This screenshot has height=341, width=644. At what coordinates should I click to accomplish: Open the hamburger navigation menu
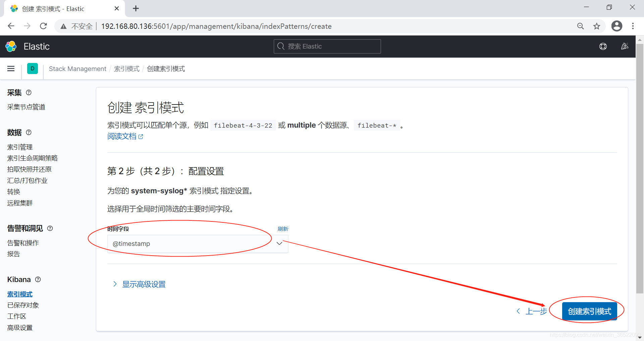(11, 69)
